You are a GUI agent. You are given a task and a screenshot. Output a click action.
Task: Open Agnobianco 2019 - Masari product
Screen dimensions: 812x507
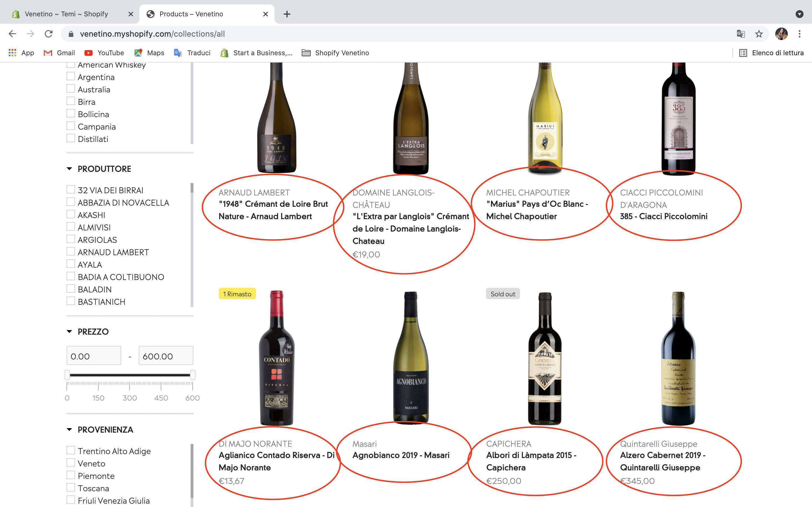(x=401, y=455)
